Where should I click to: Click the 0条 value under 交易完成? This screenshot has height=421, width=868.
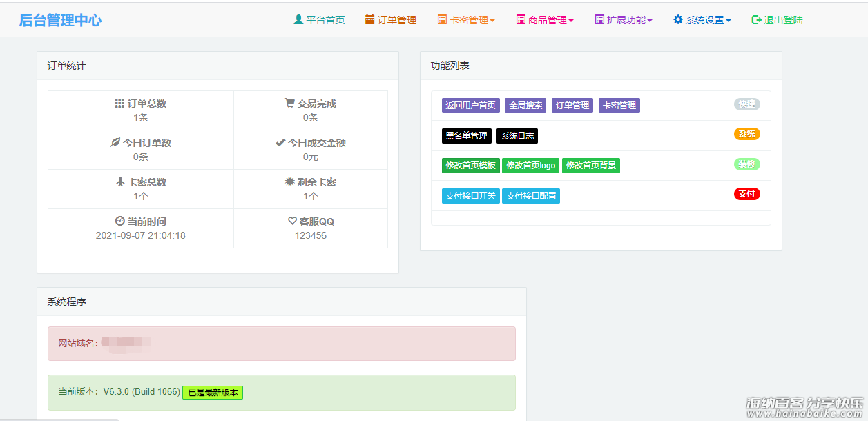(x=311, y=117)
